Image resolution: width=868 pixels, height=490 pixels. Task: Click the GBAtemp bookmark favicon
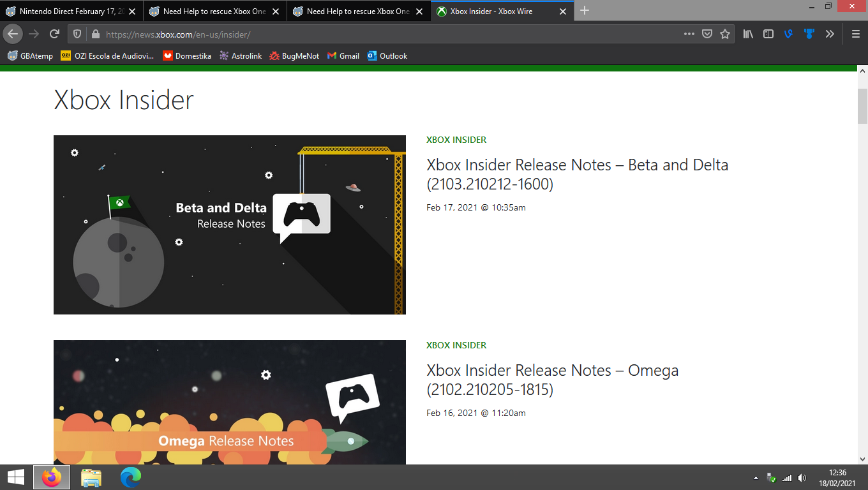click(12, 56)
